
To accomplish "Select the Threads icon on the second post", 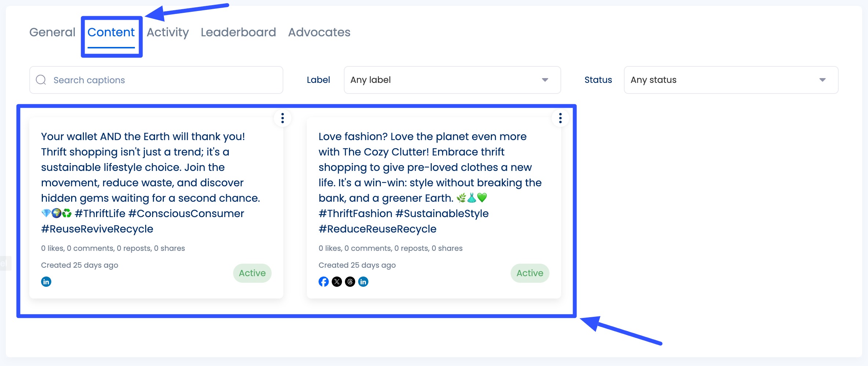I will click(350, 281).
